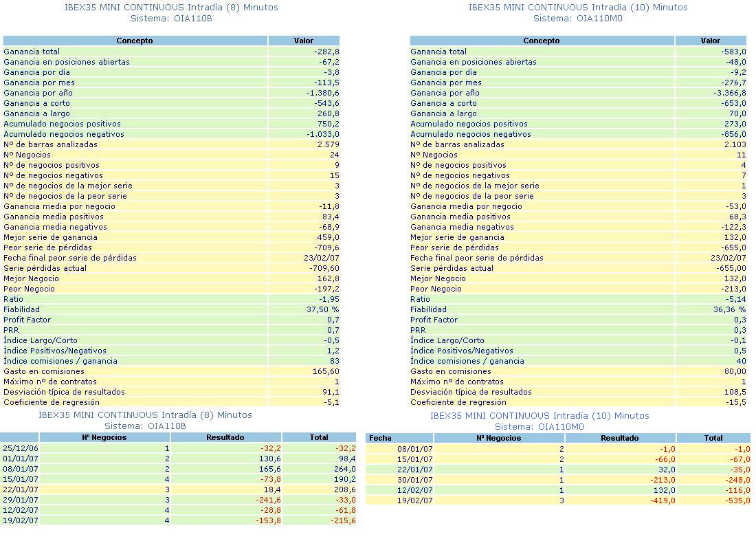Click Ganancia media por negocio value -11,8
The width and height of the screenshot is (756, 550).
329,206
